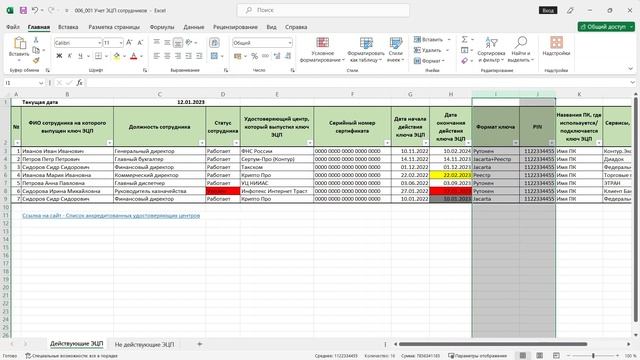
Task: Expand the Name Box dropdown
Action: 41,83
